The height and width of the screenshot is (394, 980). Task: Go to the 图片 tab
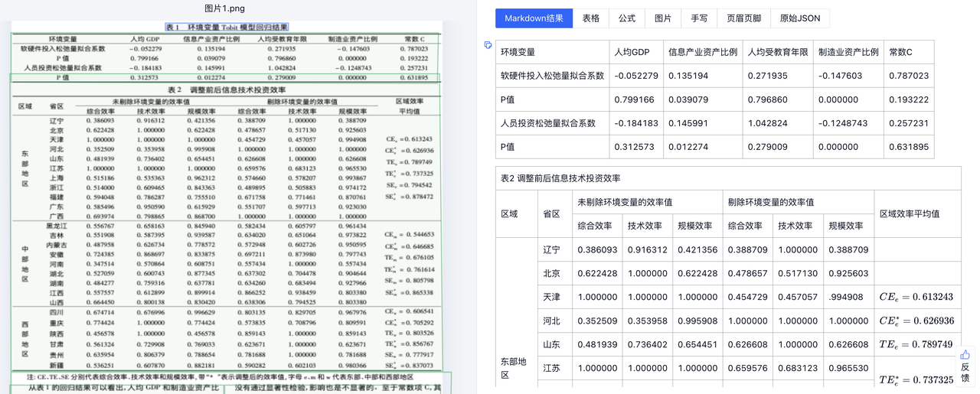(x=663, y=18)
